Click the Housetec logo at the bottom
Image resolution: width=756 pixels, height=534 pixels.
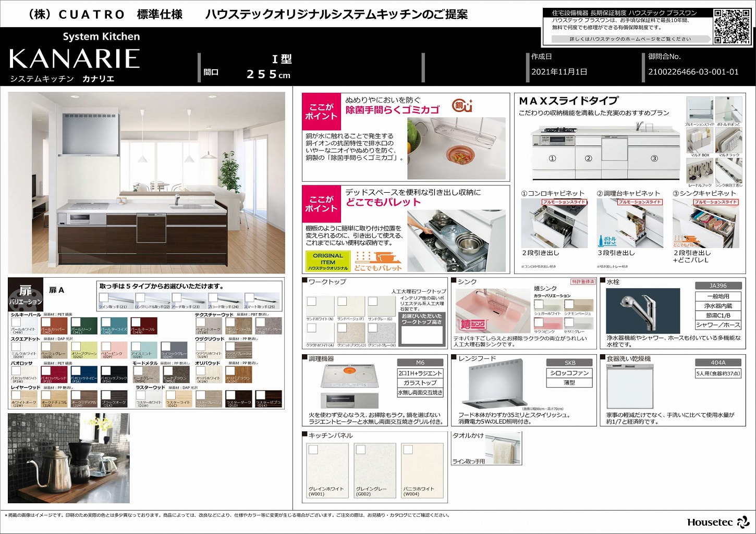718,522
